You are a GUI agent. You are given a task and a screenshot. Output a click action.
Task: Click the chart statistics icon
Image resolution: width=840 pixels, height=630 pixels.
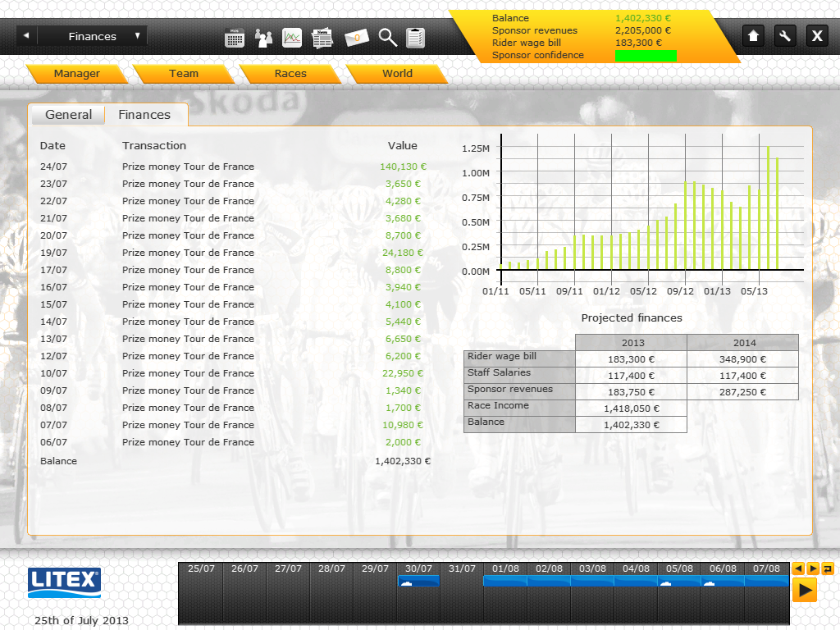[x=292, y=38]
